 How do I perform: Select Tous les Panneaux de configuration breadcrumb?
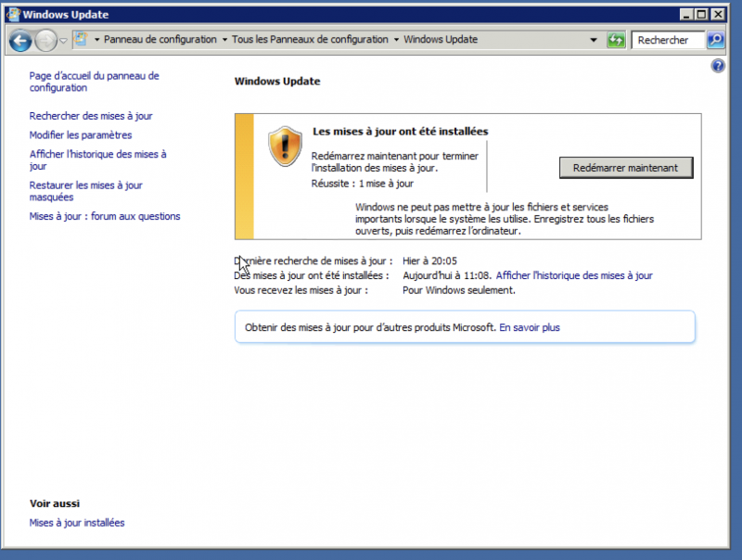(x=310, y=39)
